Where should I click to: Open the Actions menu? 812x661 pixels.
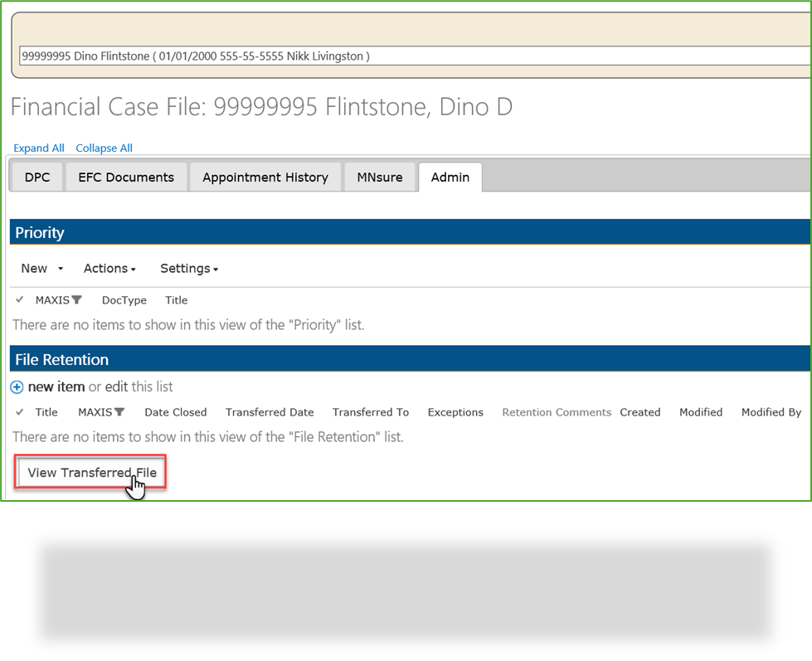pos(109,268)
